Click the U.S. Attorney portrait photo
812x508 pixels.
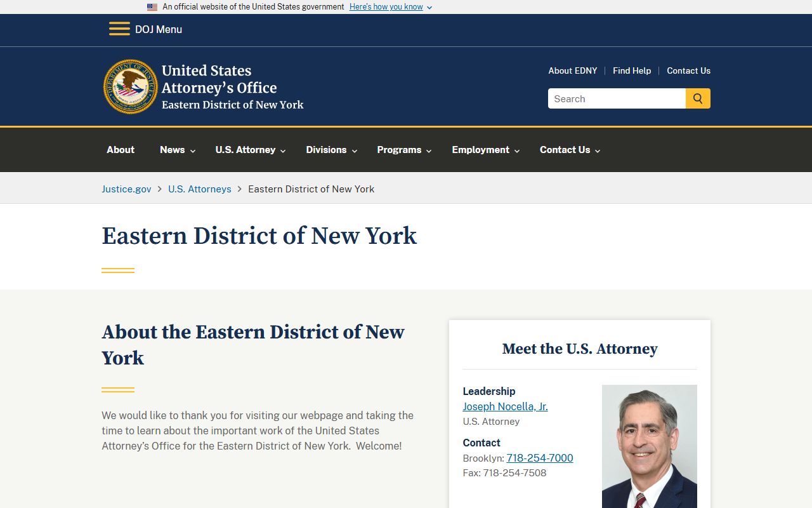point(650,446)
